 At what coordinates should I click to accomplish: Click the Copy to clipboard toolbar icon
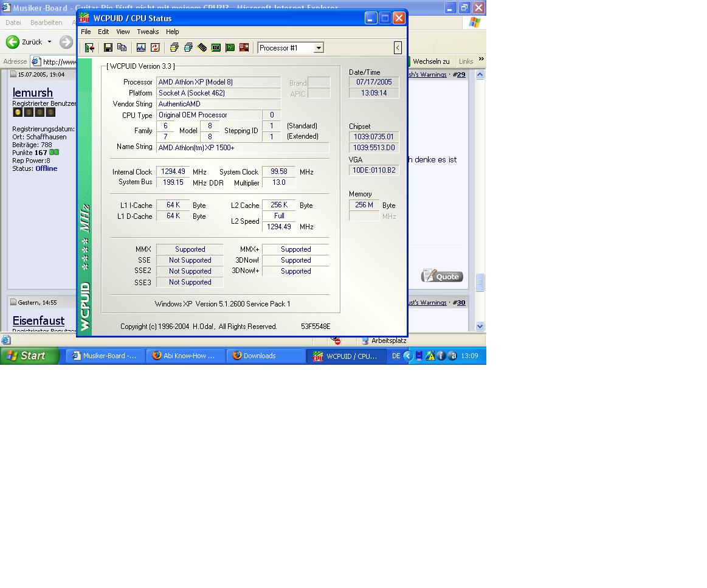122,48
